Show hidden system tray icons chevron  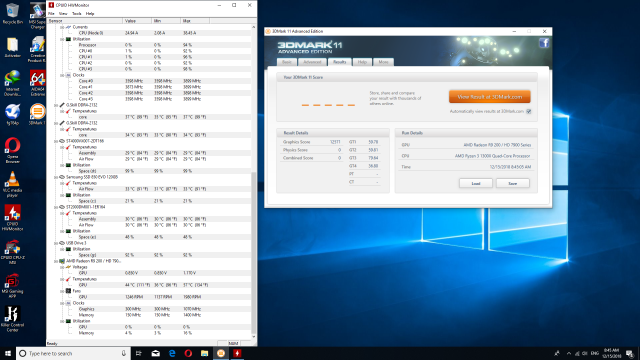[569, 353]
